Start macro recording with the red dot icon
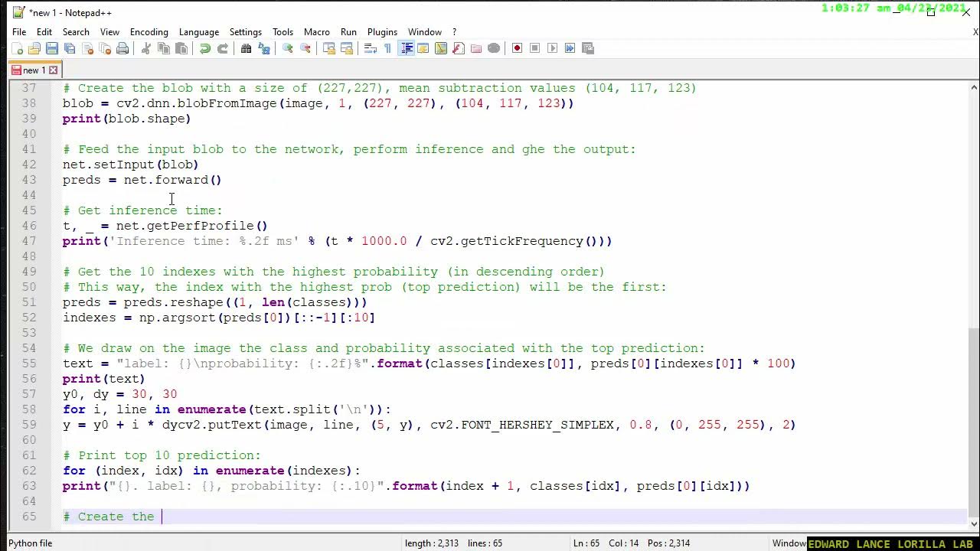 tap(518, 48)
